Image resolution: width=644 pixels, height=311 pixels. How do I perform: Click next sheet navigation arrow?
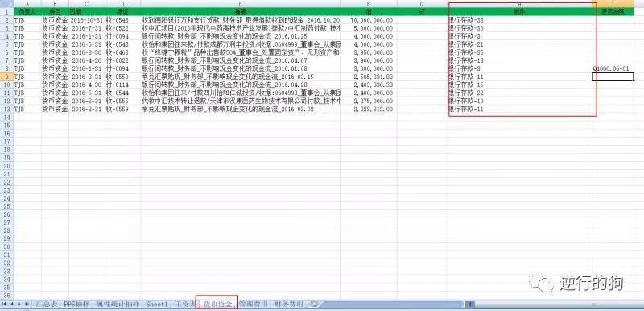coord(19,304)
